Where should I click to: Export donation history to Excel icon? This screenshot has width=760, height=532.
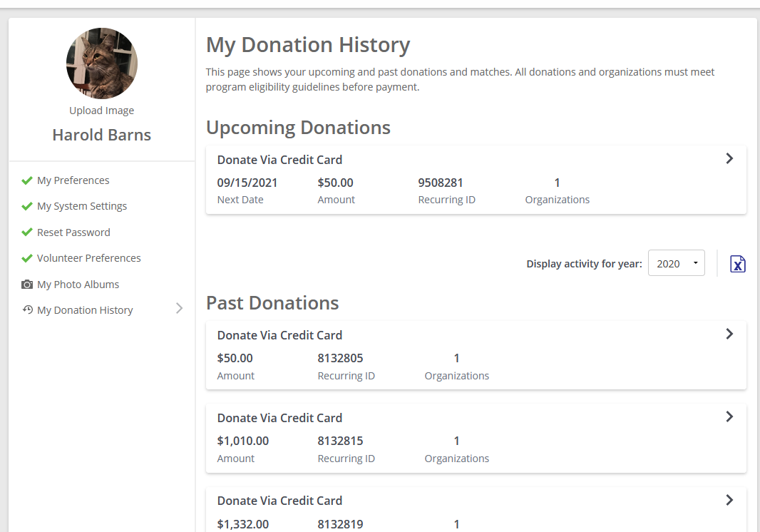point(737,264)
